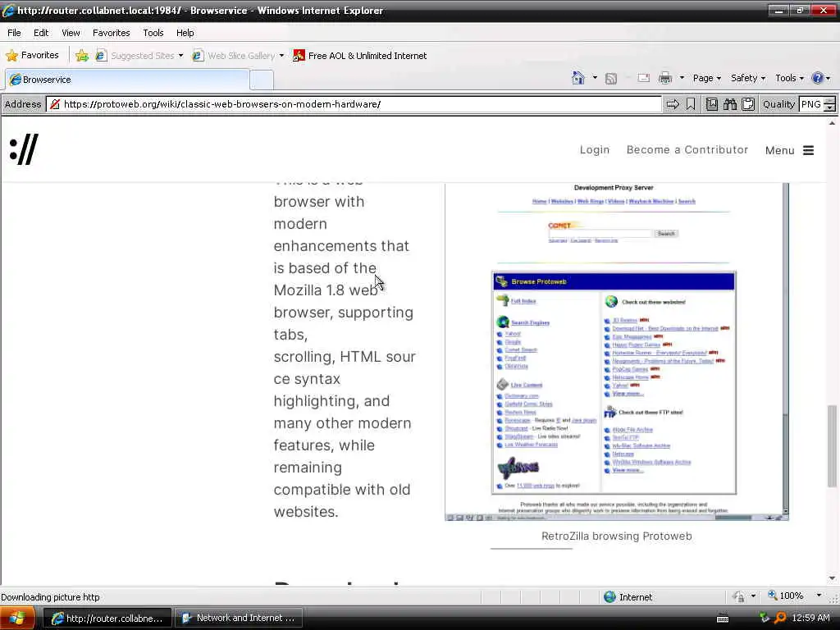This screenshot has width=840, height=630.
Task: Select the Browservice tab
Action: click(127, 80)
